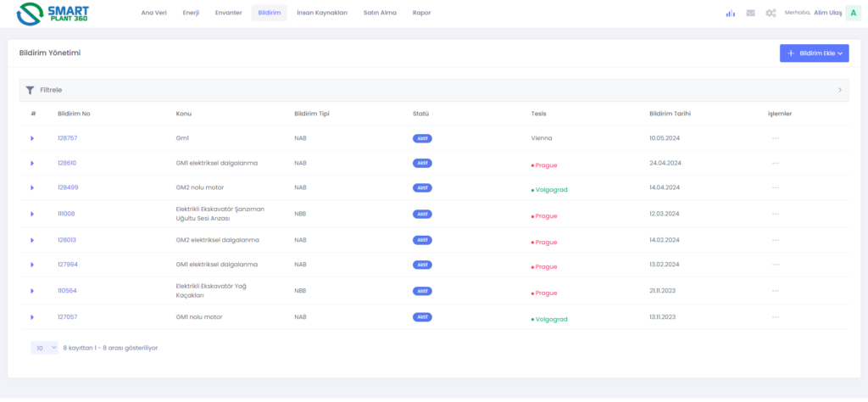Viewport: 868px width, 402px height.
Task: Expand the row for notification 111008
Action: click(x=32, y=214)
